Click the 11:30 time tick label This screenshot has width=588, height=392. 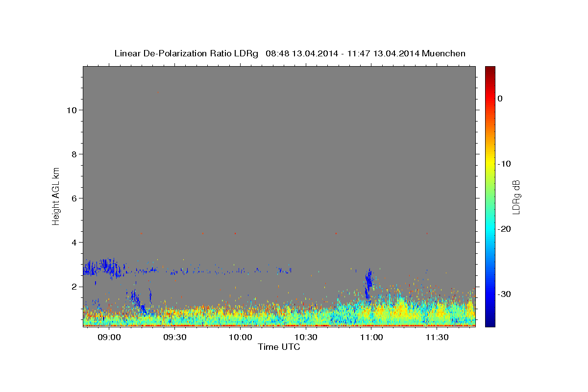(437, 337)
